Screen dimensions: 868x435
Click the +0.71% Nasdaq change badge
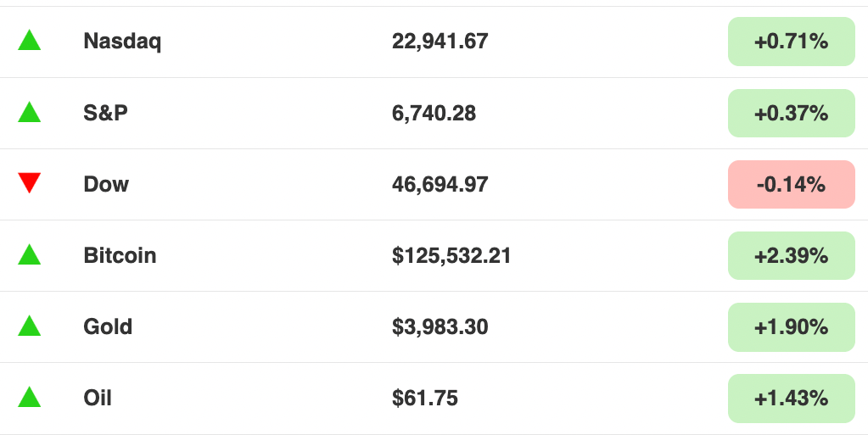[791, 42]
